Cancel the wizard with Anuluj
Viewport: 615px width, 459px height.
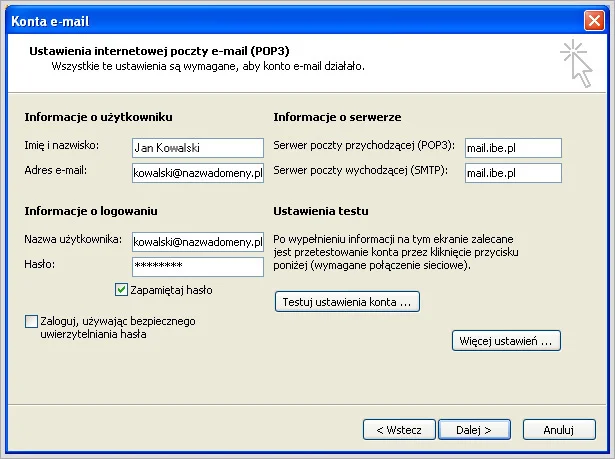[556, 429]
